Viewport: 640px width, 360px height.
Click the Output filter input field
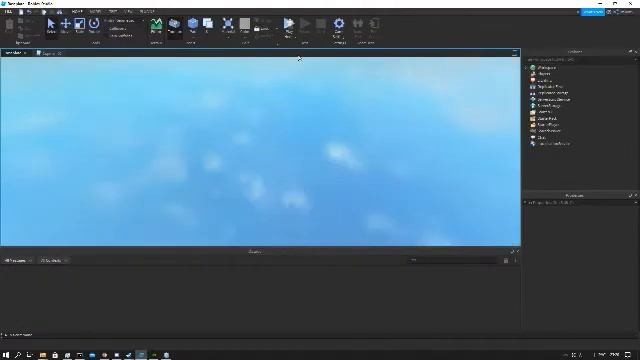point(453,260)
